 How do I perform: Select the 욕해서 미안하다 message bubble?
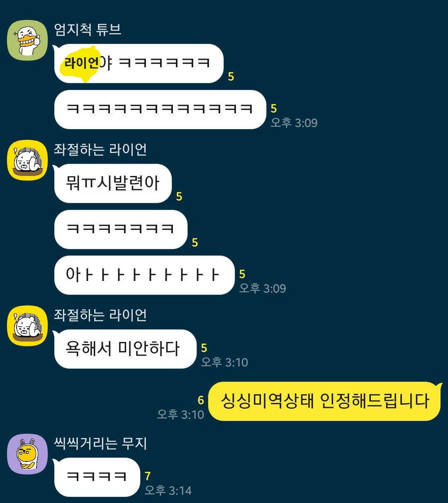pyautogui.click(x=125, y=349)
